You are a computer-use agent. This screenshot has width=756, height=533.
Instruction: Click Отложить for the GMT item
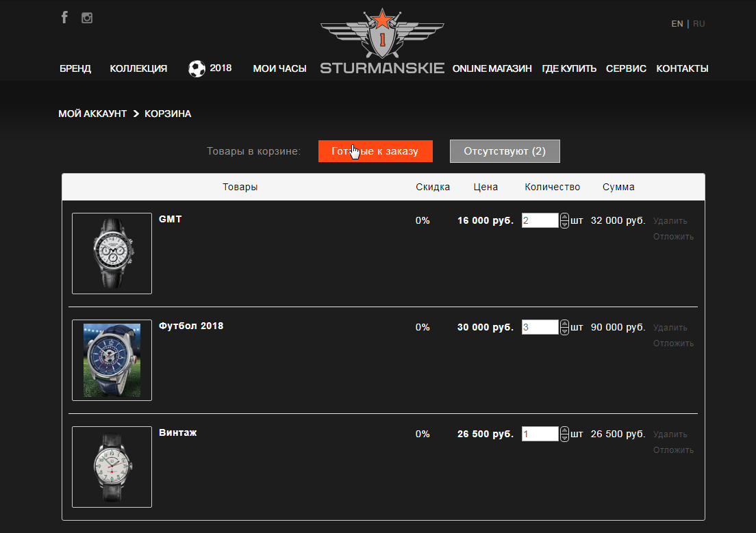674,237
